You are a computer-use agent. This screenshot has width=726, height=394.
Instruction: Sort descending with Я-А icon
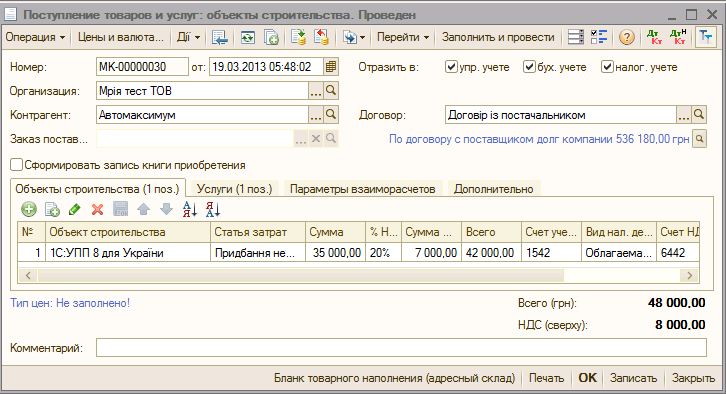click(213, 209)
